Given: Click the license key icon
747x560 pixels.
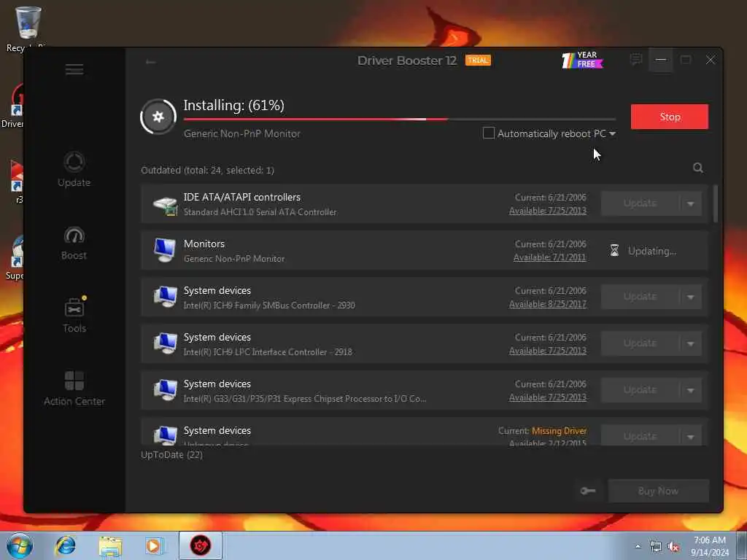Looking at the screenshot, I should tap(588, 491).
